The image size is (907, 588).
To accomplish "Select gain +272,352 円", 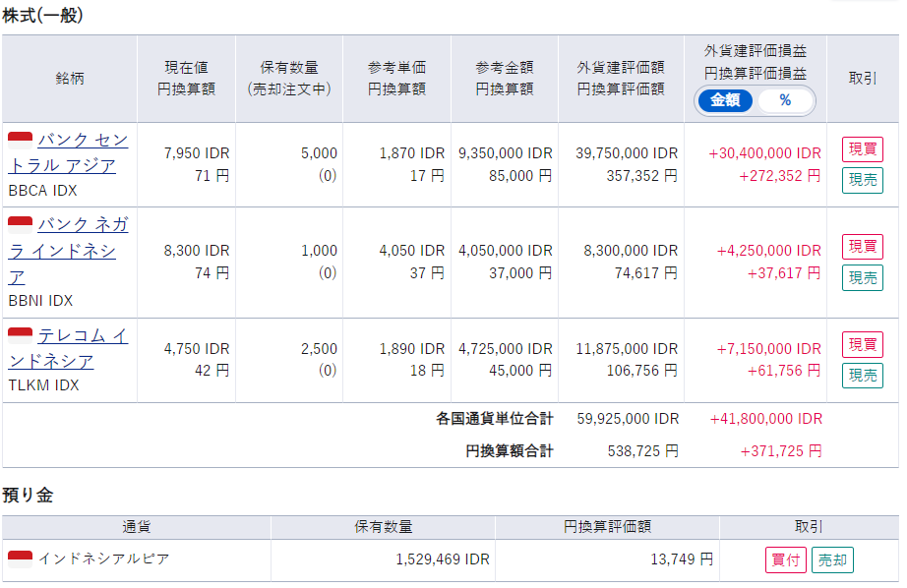I will (x=780, y=176).
